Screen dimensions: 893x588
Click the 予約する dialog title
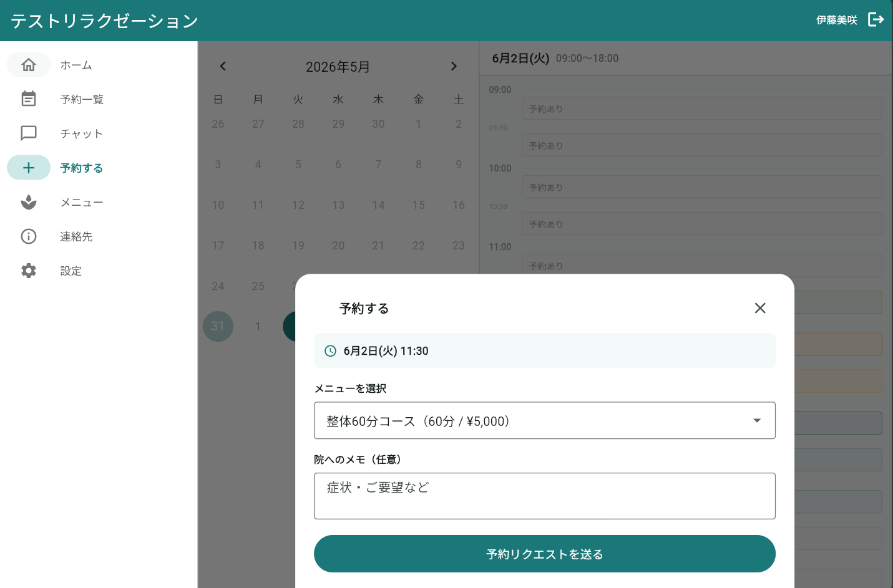364,309
